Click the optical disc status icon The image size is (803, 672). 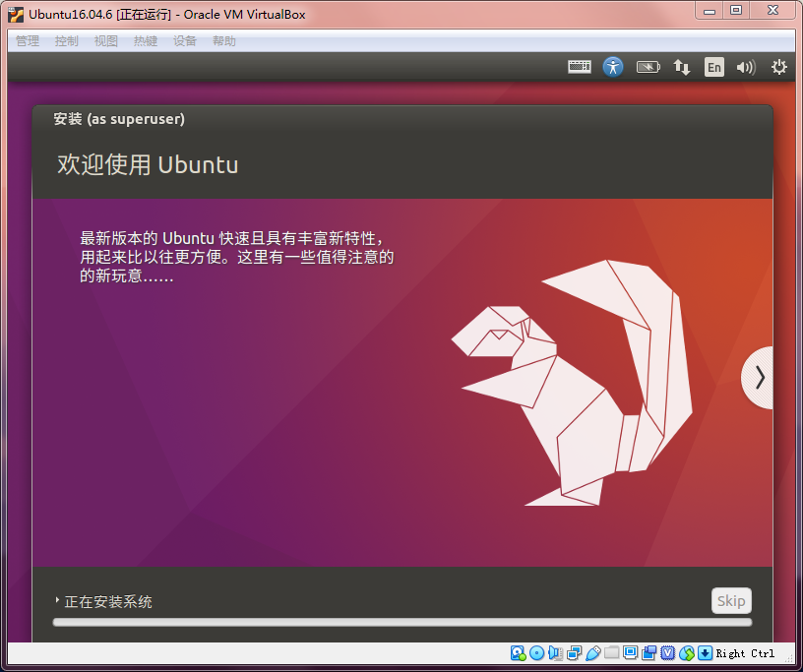pos(536,653)
